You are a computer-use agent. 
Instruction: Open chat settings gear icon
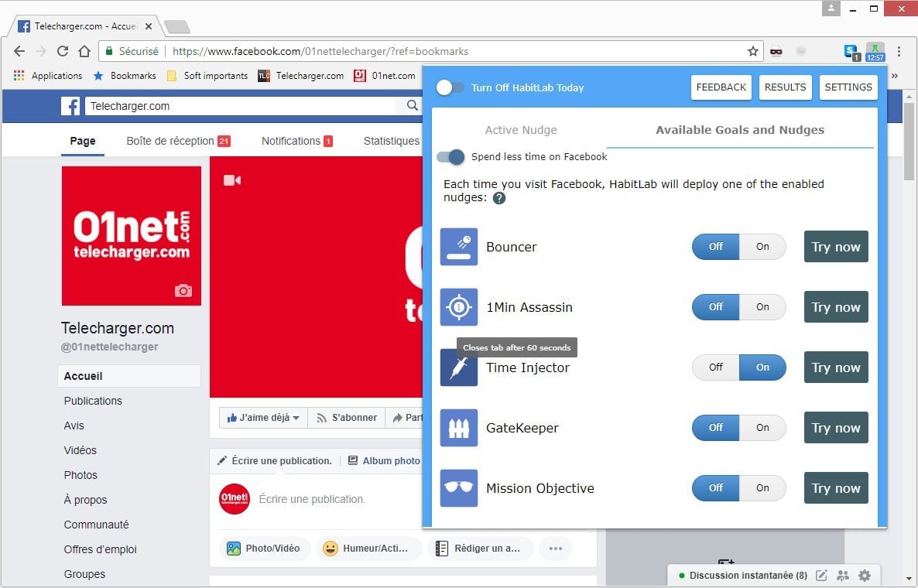pos(865,576)
